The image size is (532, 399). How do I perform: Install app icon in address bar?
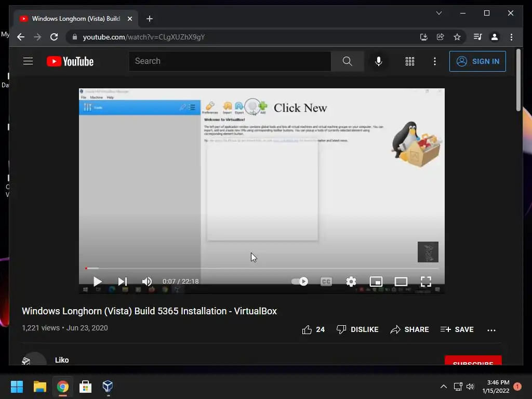423,37
